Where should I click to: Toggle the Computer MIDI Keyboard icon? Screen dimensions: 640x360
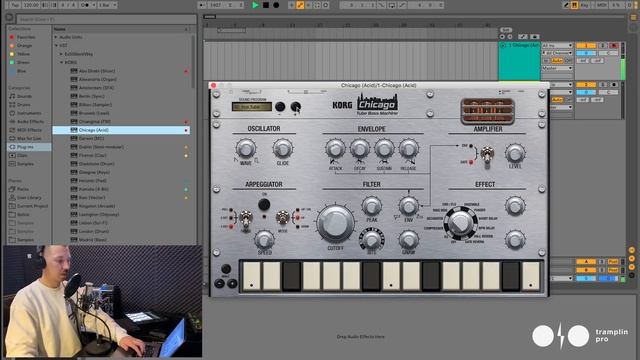(x=574, y=5)
